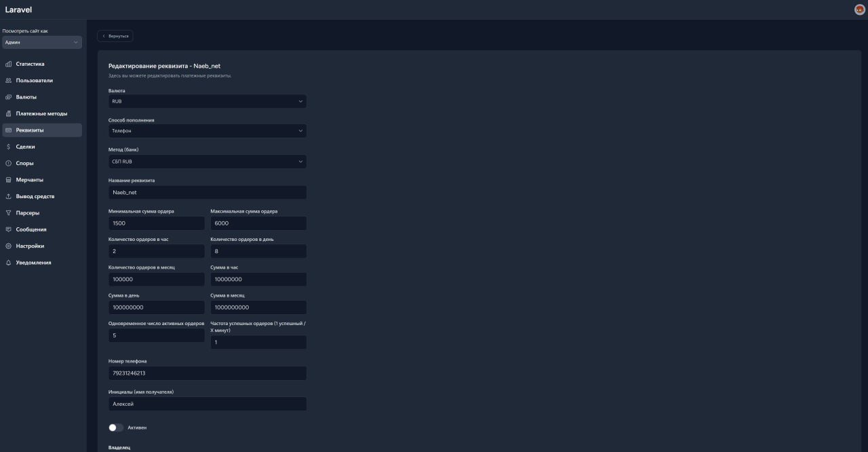Click the Настройки gear icon

pyautogui.click(x=8, y=246)
